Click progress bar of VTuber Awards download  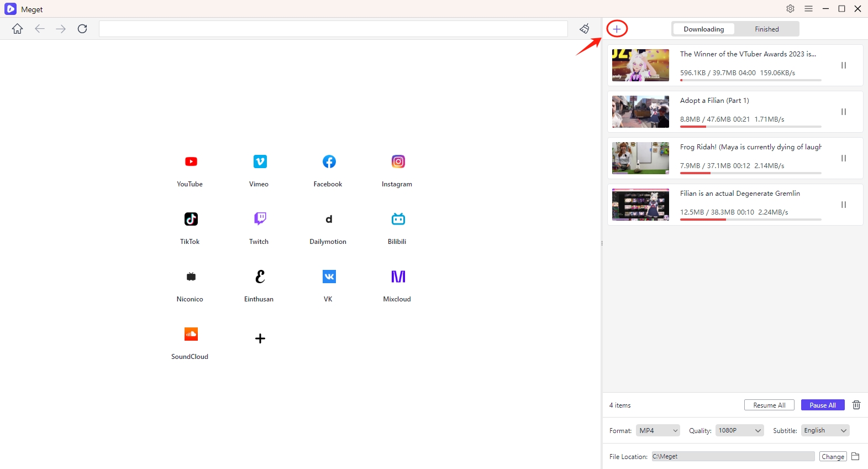750,80
